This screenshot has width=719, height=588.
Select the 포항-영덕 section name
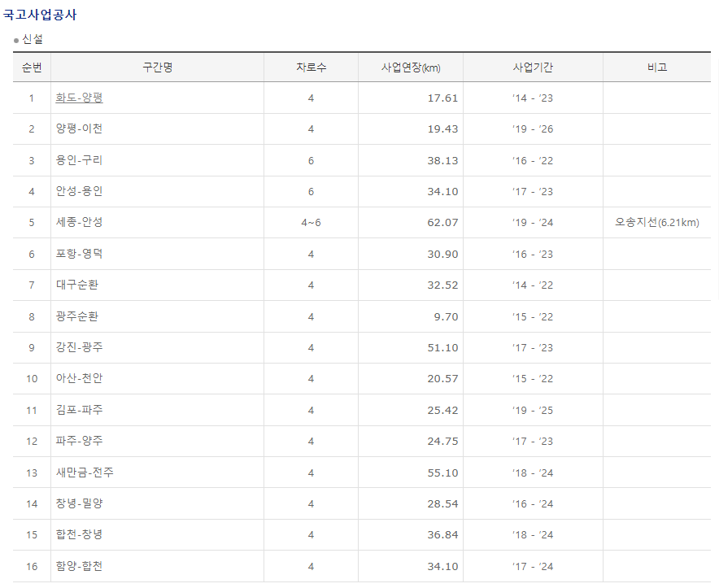(x=80, y=254)
